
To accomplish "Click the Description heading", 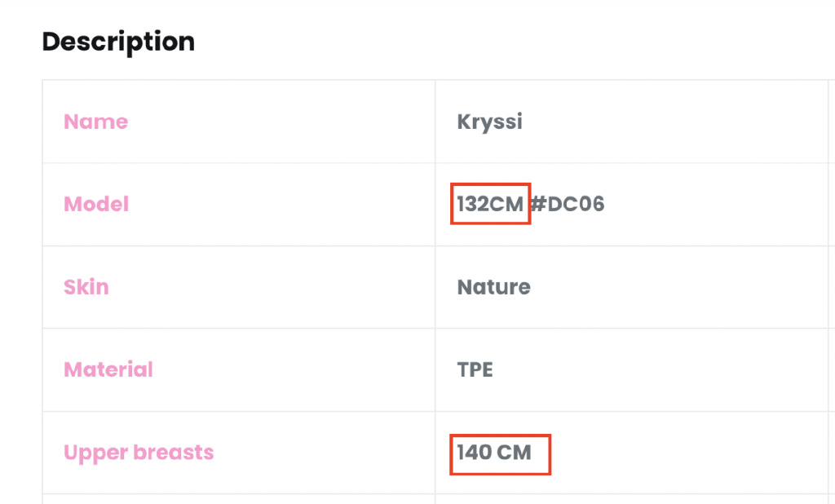I will [x=118, y=42].
